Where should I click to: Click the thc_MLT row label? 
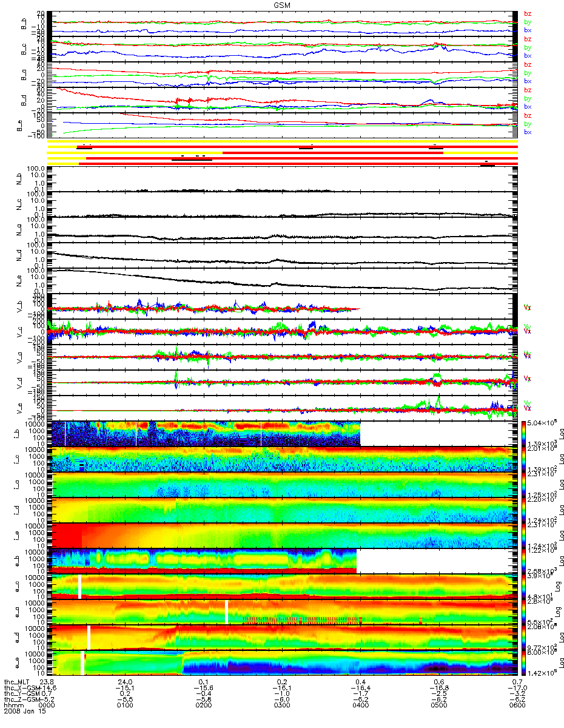(x=15, y=681)
